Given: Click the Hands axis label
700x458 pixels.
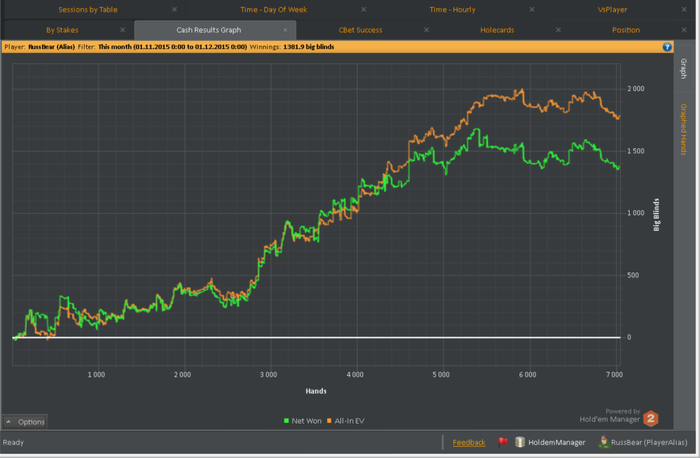Looking at the screenshot, I should pos(316,391).
